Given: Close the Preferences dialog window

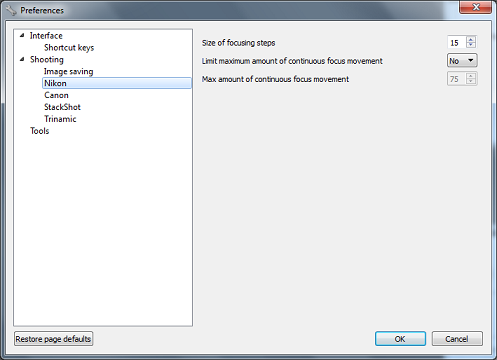Looking at the screenshot, I should click(476, 7).
